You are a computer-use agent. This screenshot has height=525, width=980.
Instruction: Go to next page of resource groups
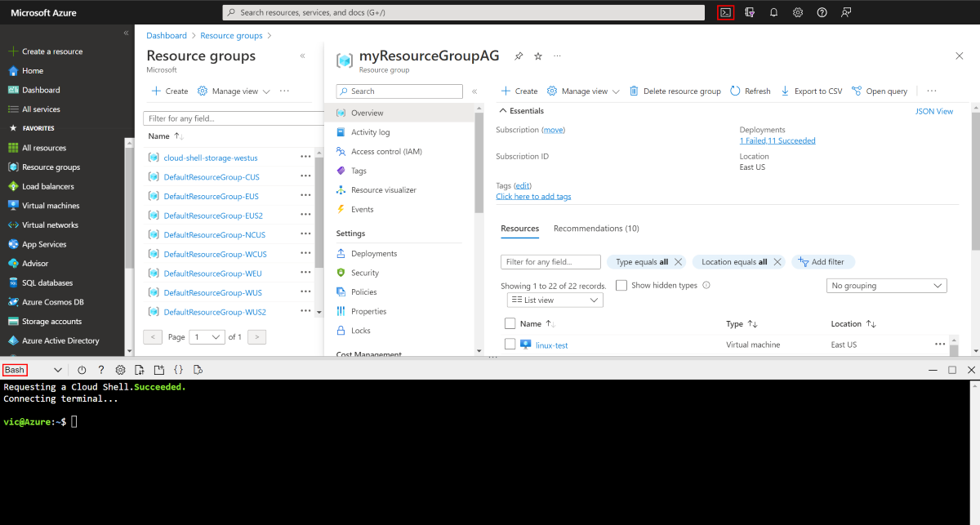[x=256, y=336]
